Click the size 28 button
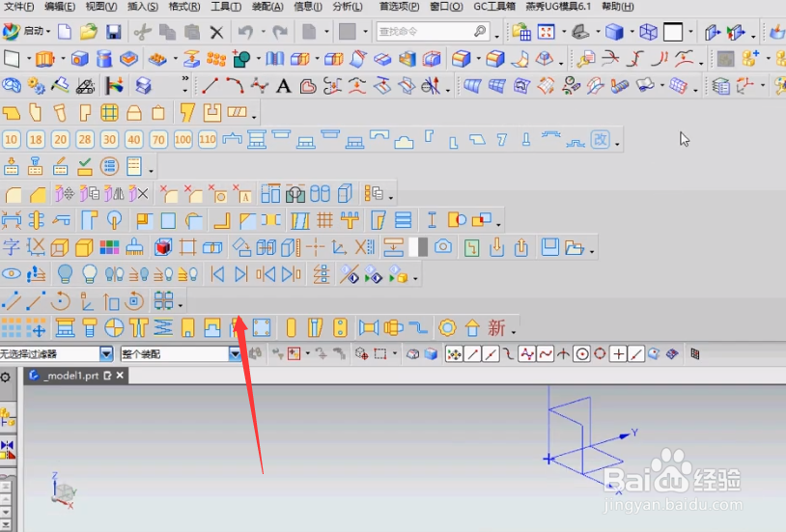 (x=85, y=139)
